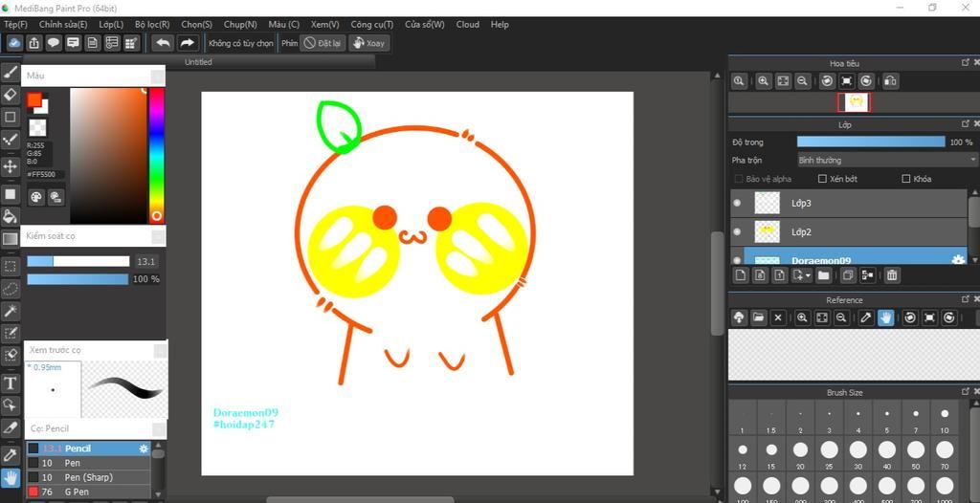Click the Undo arrow in the top toolbar

163,43
